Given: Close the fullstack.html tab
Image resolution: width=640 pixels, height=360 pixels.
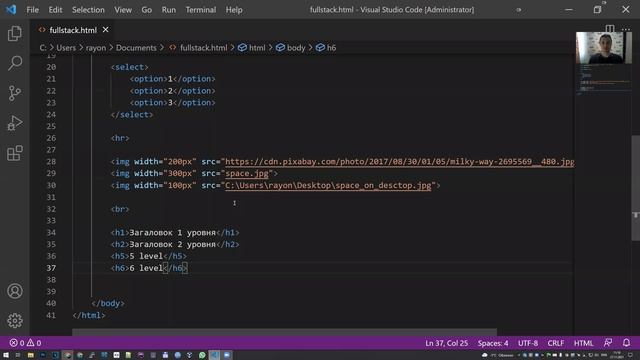Looking at the screenshot, I should point(105,30).
